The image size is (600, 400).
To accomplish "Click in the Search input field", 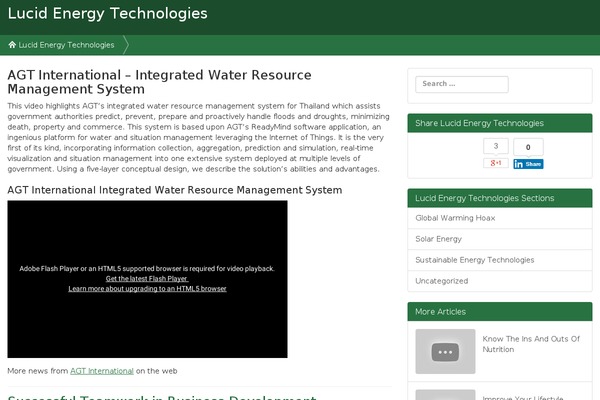I will (x=462, y=84).
